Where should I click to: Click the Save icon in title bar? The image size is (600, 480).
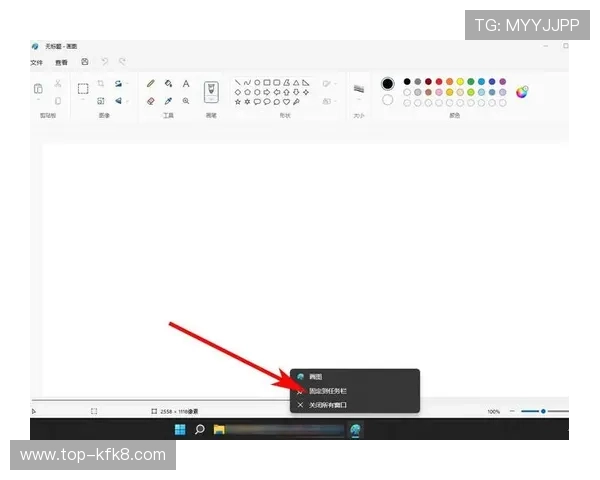(85, 62)
